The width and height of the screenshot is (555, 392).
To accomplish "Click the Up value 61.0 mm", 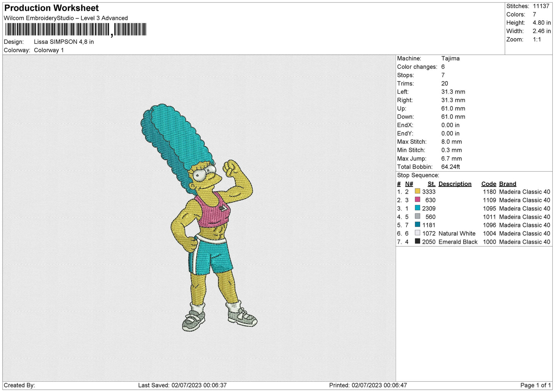I will [x=453, y=109].
